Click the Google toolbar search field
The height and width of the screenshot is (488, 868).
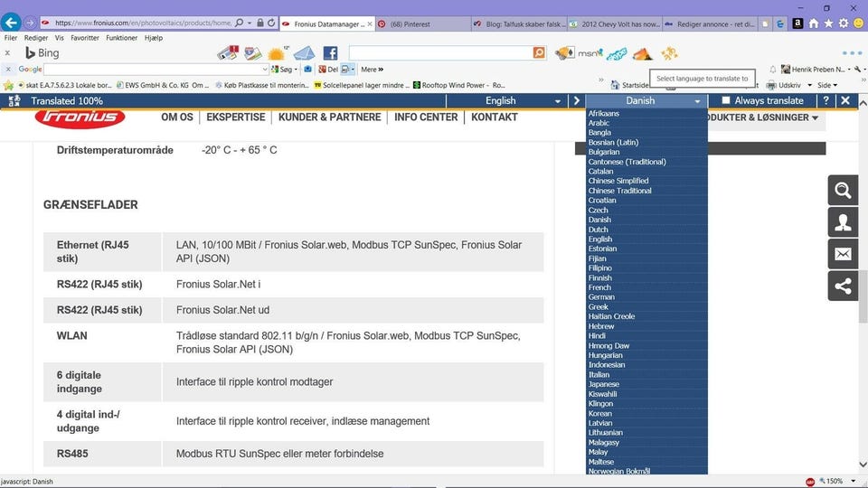(152, 70)
